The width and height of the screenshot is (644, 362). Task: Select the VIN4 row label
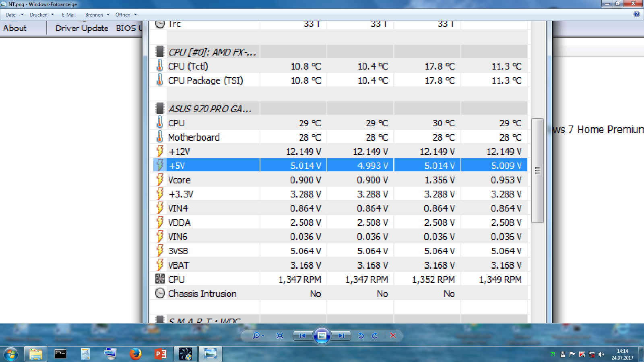[x=178, y=208]
